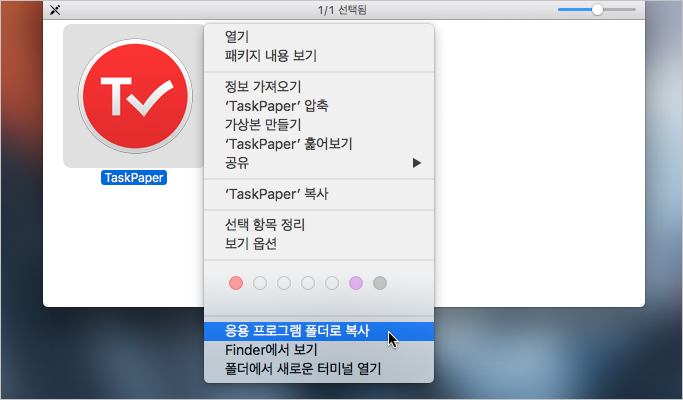Choose 가상본 만들기 menu item
Screen dimensions: 683x400
click(x=319, y=125)
